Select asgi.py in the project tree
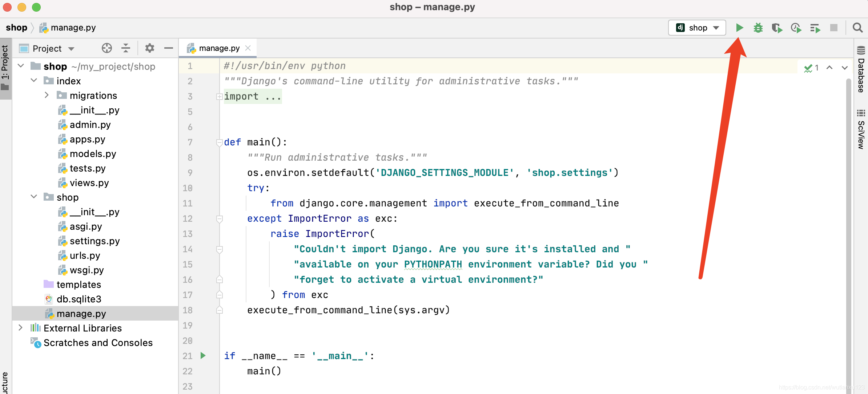Image resolution: width=868 pixels, height=394 pixels. (x=86, y=226)
